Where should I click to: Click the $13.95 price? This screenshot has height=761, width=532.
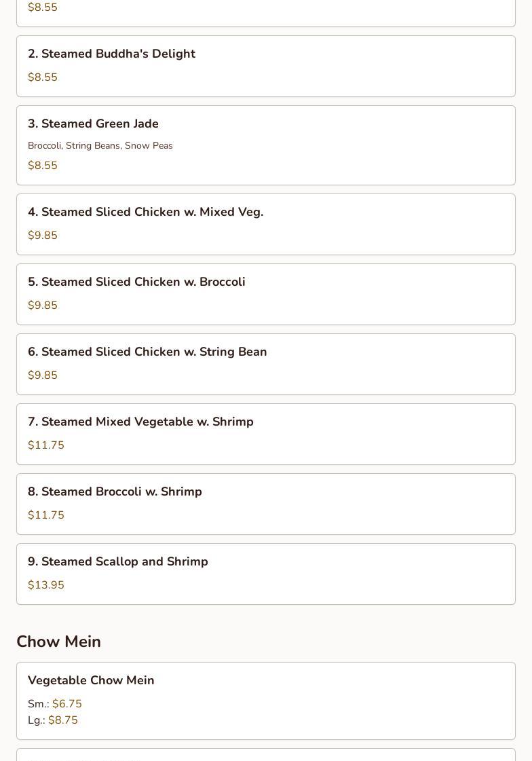[46, 585]
